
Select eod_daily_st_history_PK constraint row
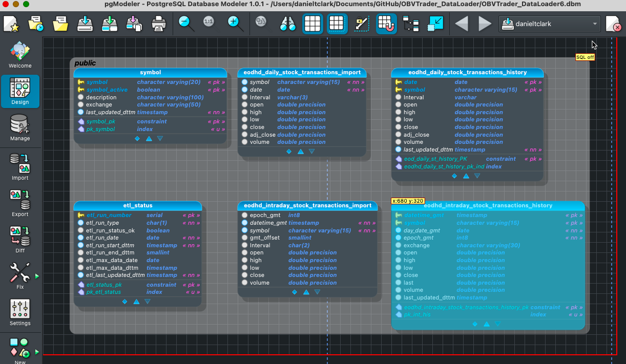[x=468, y=159]
